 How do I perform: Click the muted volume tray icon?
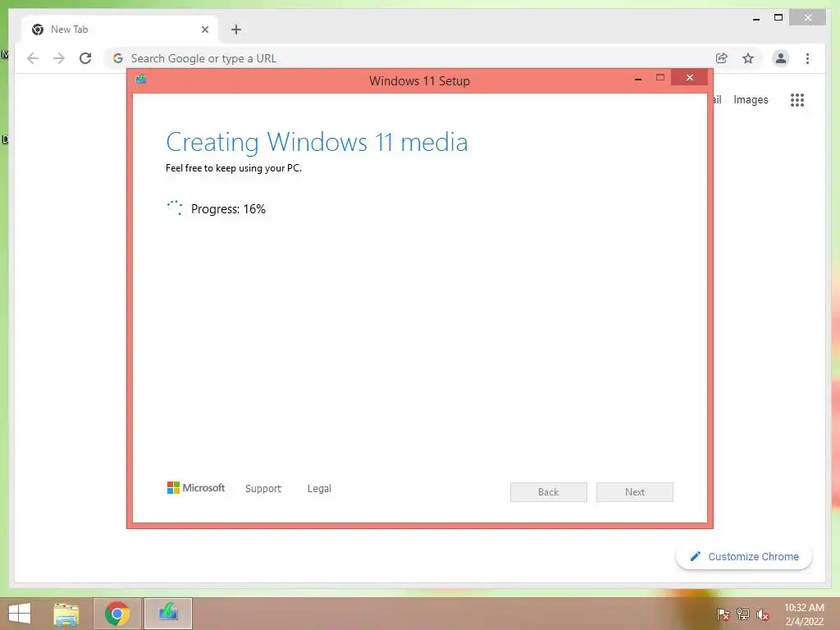coord(763,614)
